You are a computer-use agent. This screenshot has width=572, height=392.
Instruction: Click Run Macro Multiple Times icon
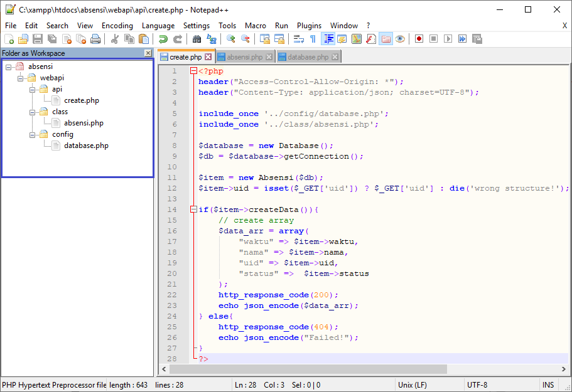(463, 39)
